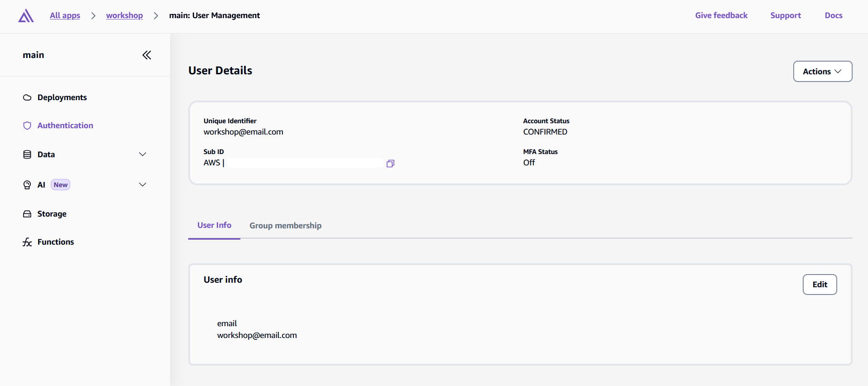The height and width of the screenshot is (386, 868).
Task: Expand the AI section chevron
Action: pyautogui.click(x=142, y=185)
